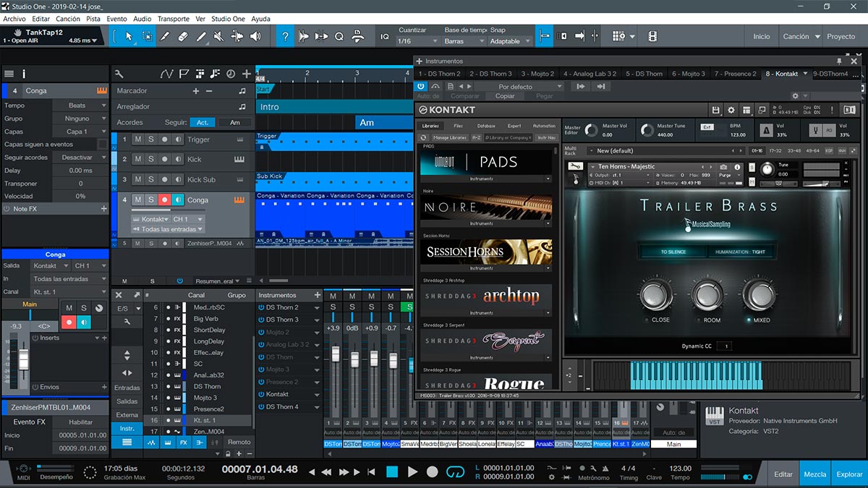Click the Q quantize icon
868x488 pixels.
[339, 36]
